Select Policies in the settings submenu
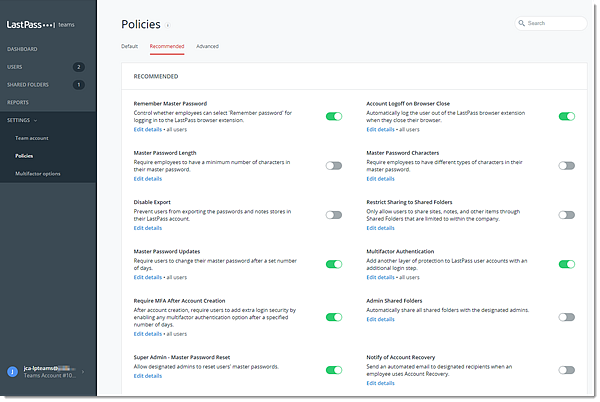The width and height of the screenshot is (600, 402). point(24,156)
